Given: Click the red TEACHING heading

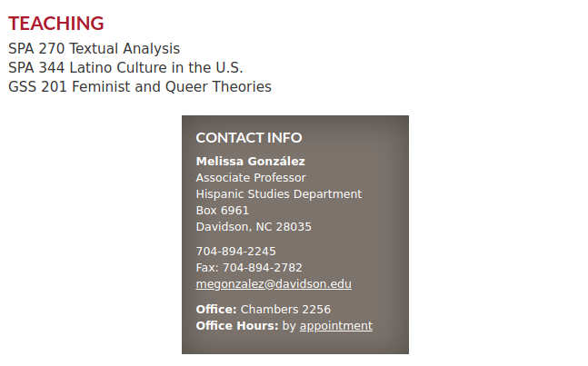Looking at the screenshot, I should pyautogui.click(x=56, y=24).
